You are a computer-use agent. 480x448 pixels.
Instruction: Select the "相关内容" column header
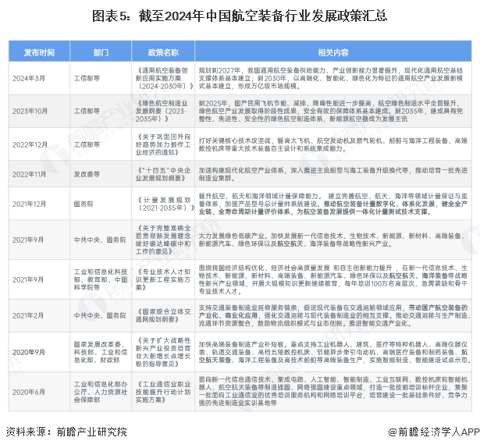tap(333, 52)
